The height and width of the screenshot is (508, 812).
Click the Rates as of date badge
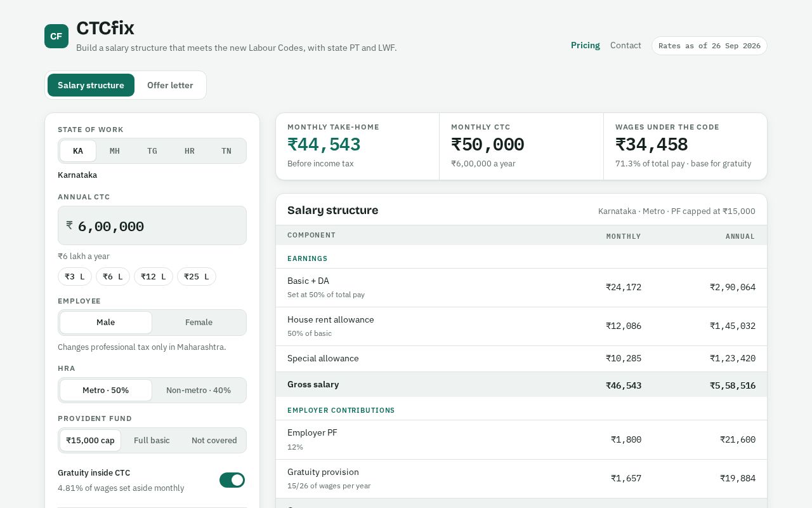709,46
